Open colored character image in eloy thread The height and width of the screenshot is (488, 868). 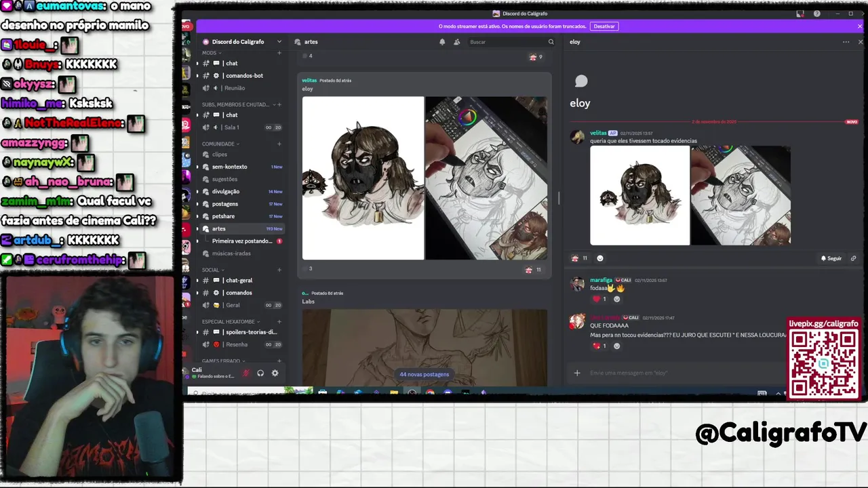click(x=639, y=195)
